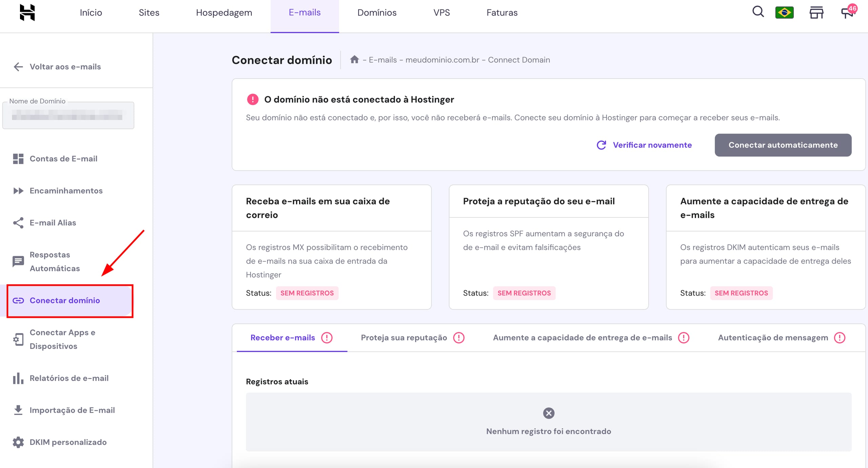The width and height of the screenshot is (868, 468).
Task: Select the Importação de E-mail download icon
Action: 18,410
